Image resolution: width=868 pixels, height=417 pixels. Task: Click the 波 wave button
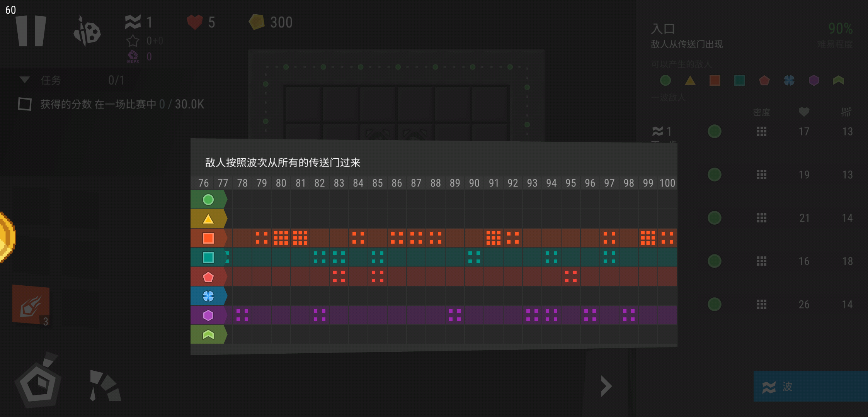(x=810, y=386)
